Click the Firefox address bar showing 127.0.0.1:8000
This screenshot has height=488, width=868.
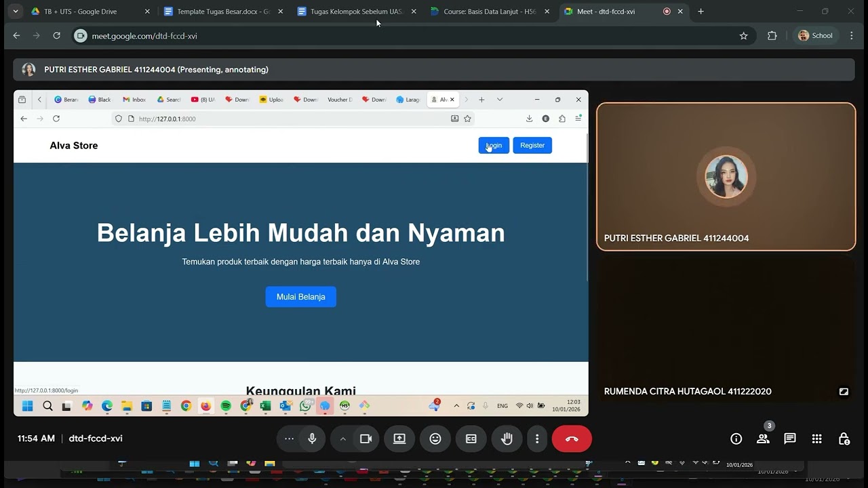click(292, 119)
